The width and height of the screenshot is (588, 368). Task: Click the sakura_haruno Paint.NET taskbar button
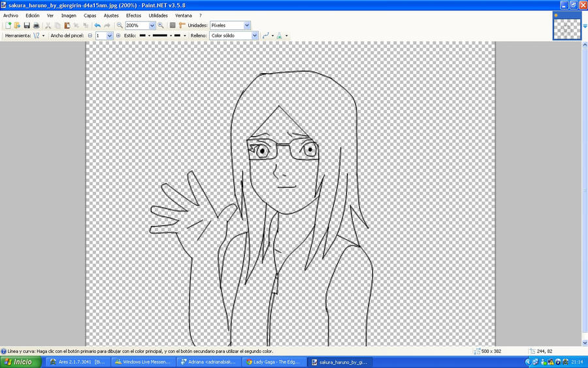tap(340, 362)
